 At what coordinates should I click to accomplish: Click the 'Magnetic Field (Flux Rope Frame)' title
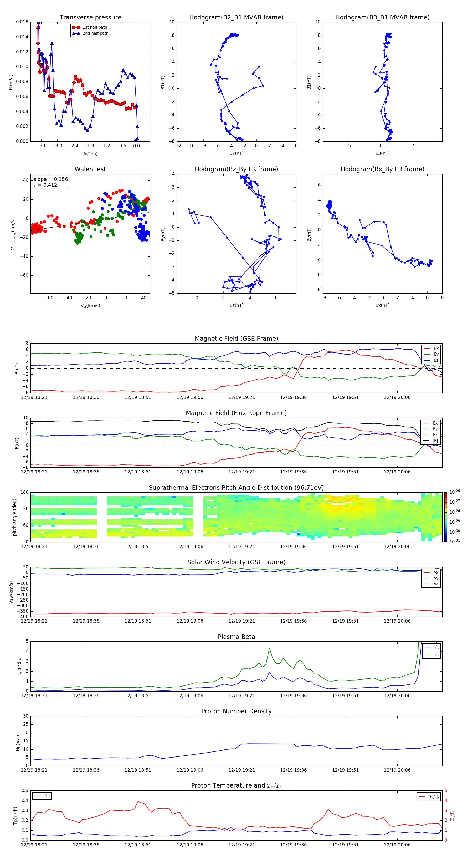pos(236,413)
